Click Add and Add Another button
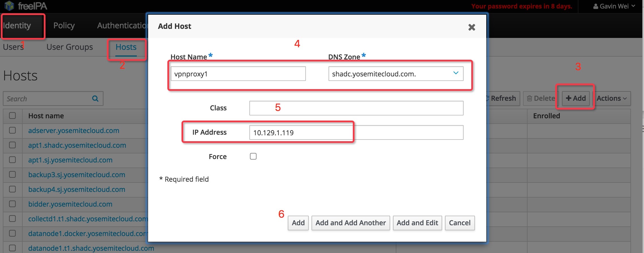This screenshot has width=644, height=253. (x=351, y=223)
